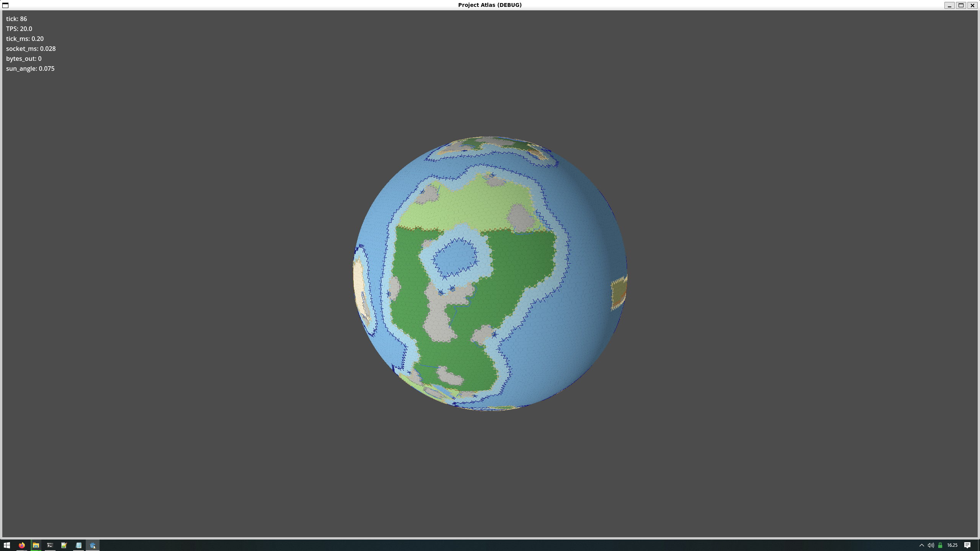The image size is (980, 551).
Task: Click the tick counter debug label
Action: pos(16,19)
